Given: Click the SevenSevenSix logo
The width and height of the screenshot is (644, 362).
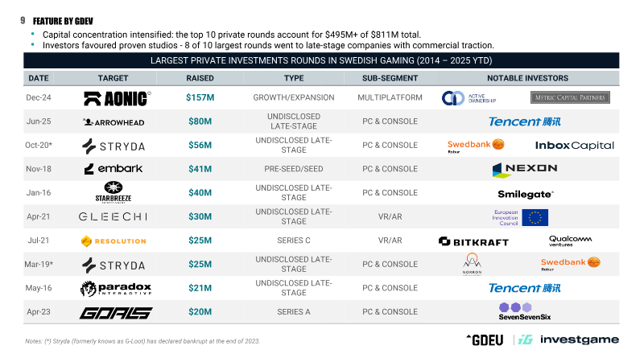Looking at the screenshot, I should (x=525, y=311).
